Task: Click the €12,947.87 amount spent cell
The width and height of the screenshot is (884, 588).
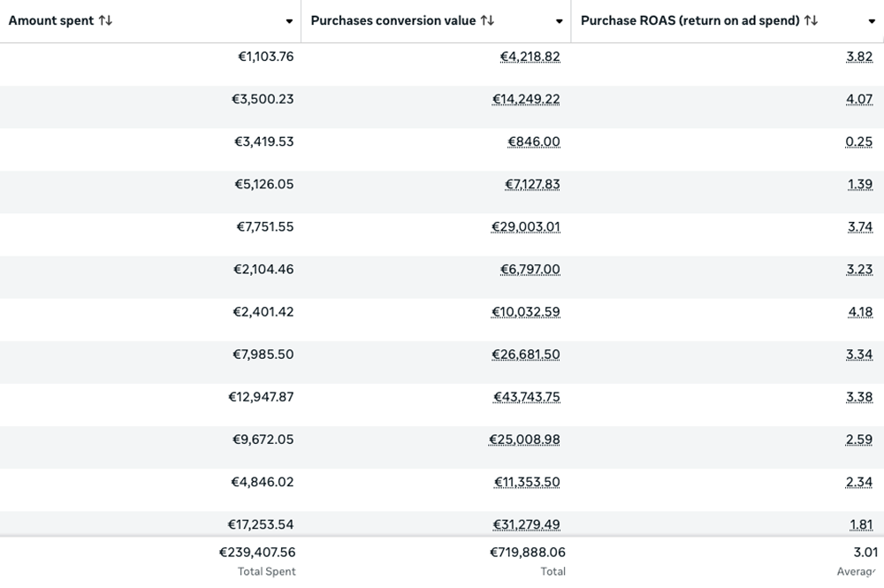Action: click(261, 396)
